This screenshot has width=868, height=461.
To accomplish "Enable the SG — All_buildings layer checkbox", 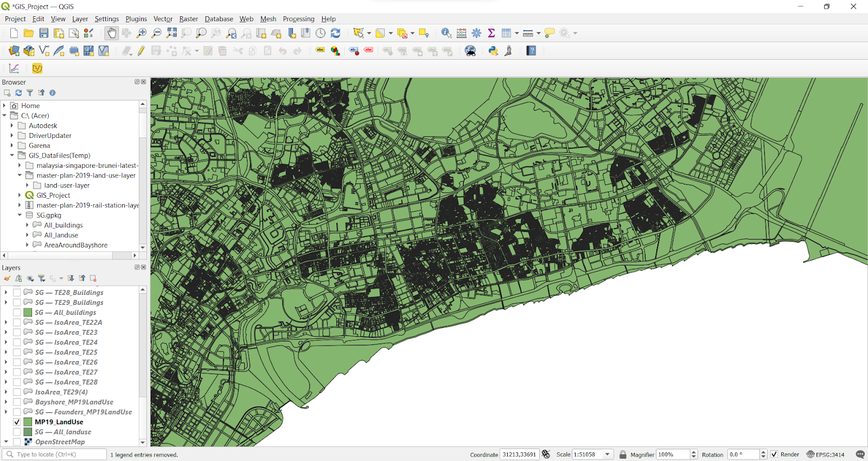I will pyautogui.click(x=17, y=313).
